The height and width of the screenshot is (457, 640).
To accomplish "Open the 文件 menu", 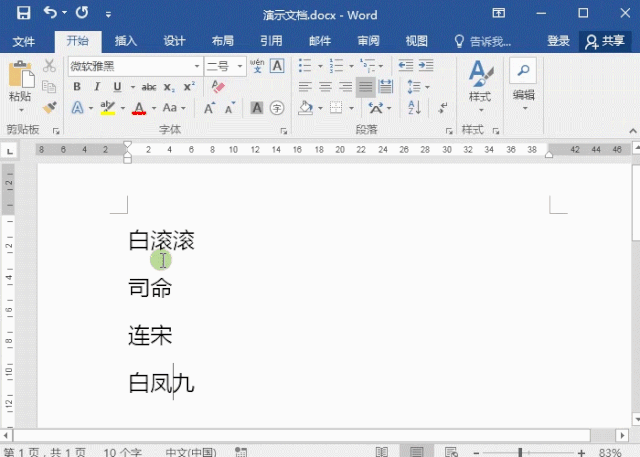I will 23,41.
